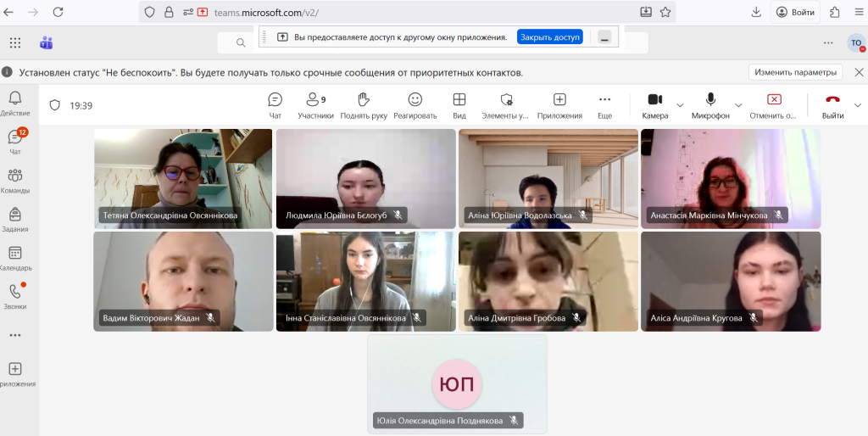Switch to Команды in the sidebar

pos(15,181)
